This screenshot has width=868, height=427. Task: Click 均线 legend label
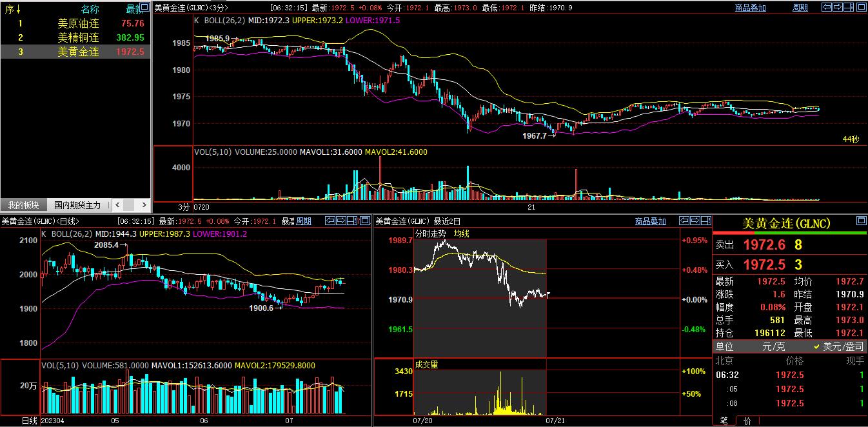pos(462,233)
